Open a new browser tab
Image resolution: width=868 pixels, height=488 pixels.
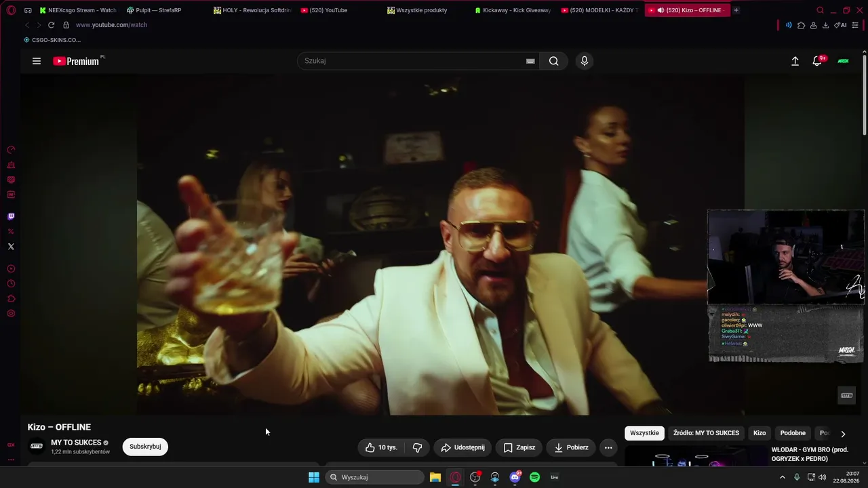click(x=736, y=10)
